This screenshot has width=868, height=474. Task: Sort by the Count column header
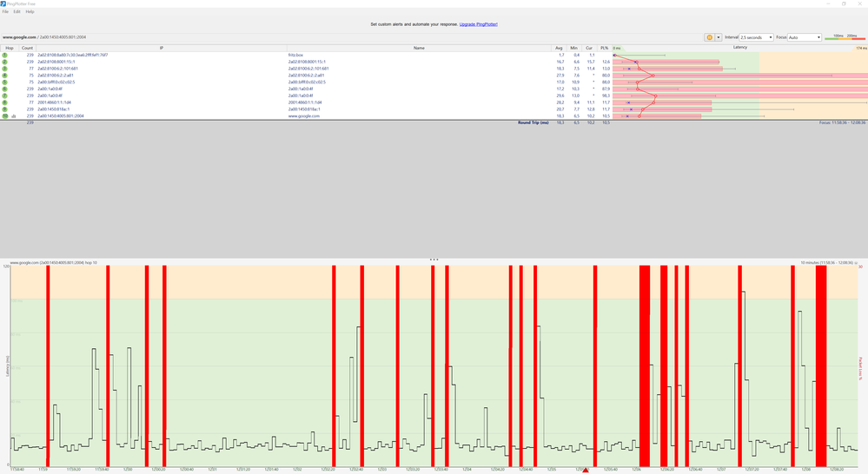point(27,48)
